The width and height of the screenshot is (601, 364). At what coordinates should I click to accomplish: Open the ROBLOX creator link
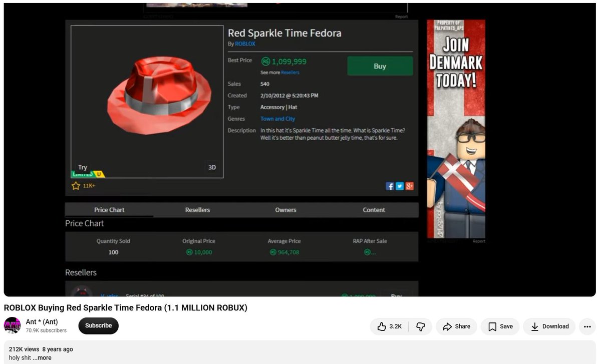[x=245, y=44]
